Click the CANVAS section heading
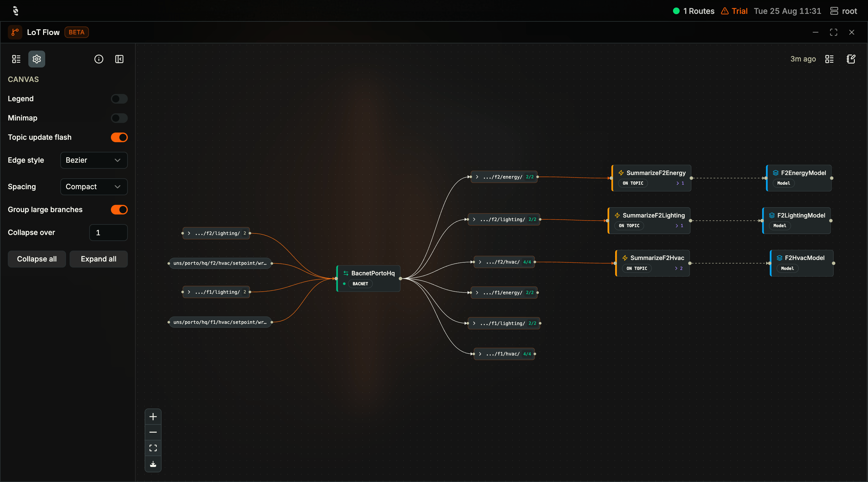This screenshot has height=482, width=868. coord(23,80)
